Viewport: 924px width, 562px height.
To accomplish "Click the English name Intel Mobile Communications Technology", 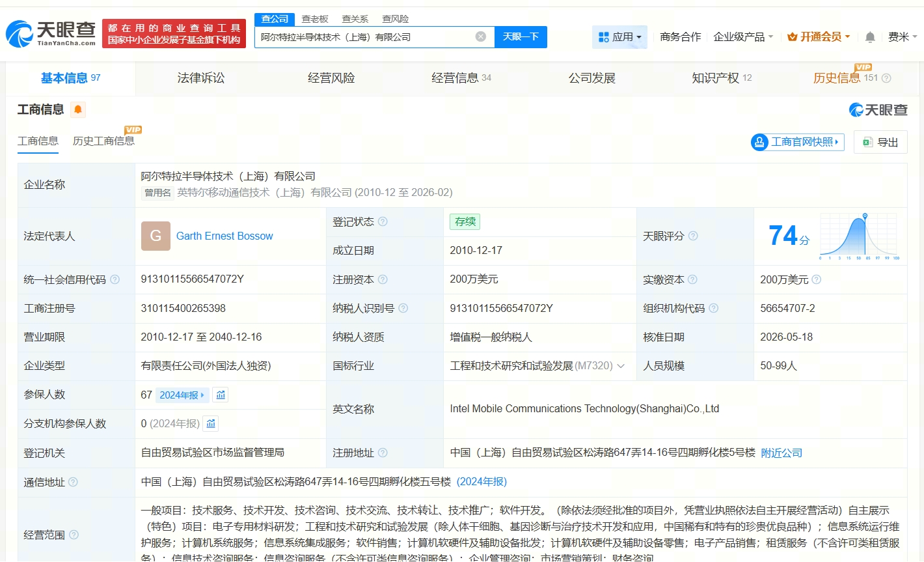I will tap(584, 409).
